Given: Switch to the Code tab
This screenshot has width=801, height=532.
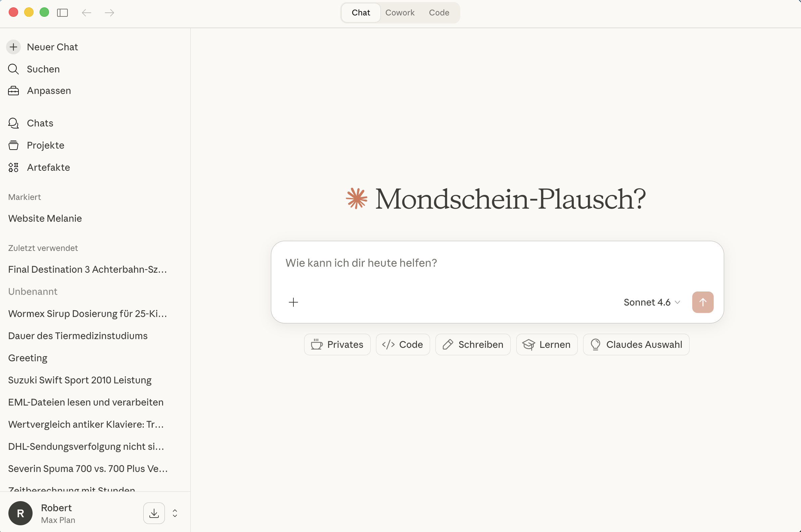Looking at the screenshot, I should [439, 12].
